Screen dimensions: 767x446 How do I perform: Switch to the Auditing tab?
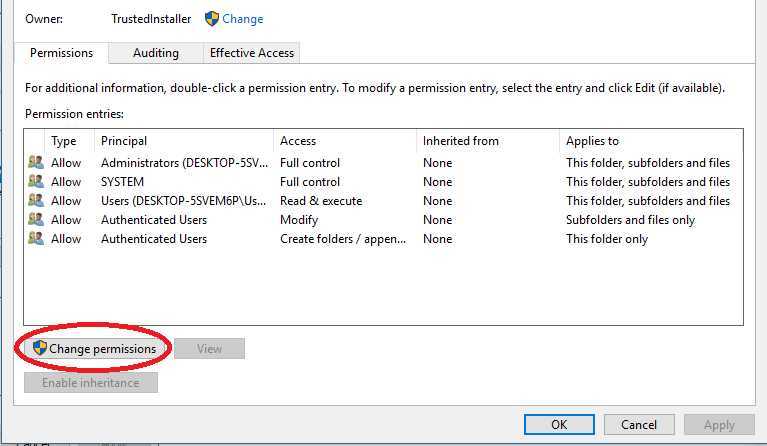(155, 53)
